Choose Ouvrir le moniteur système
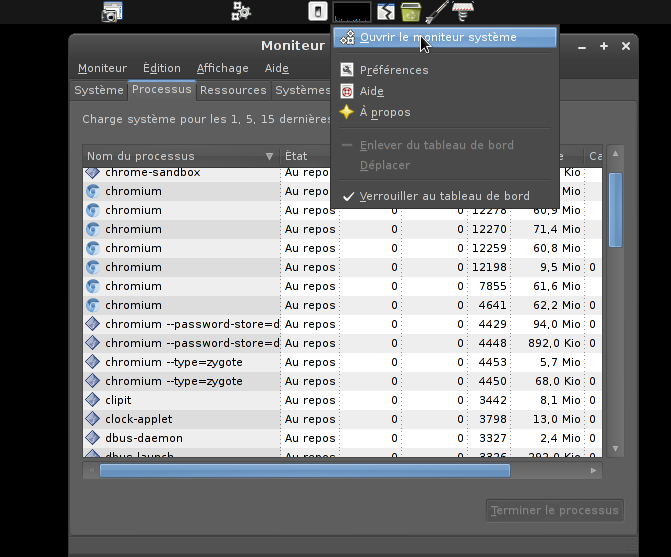Viewport: 671px width, 557px height. click(x=445, y=38)
